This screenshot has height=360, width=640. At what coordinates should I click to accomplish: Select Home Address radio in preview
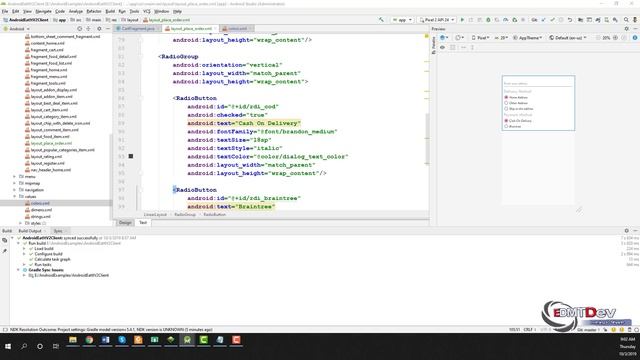tap(506, 98)
